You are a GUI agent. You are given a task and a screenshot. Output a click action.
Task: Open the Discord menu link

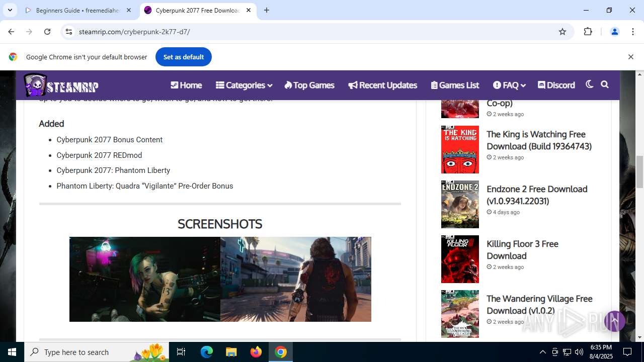pos(556,85)
